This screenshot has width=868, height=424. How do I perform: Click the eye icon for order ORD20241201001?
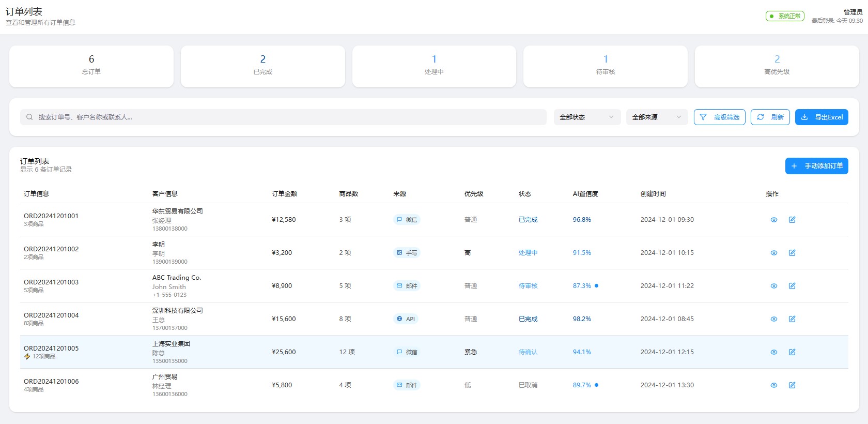pos(773,220)
